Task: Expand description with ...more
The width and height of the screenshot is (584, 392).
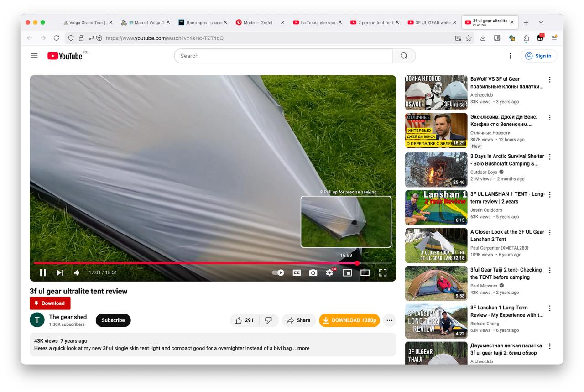Action: point(301,348)
